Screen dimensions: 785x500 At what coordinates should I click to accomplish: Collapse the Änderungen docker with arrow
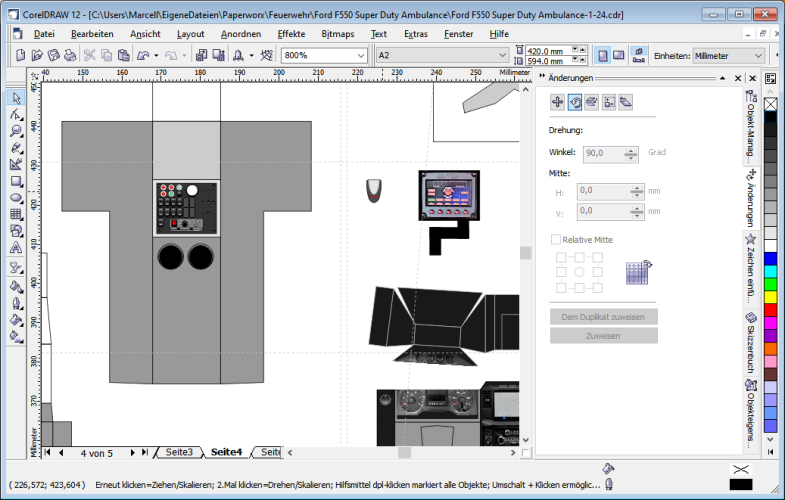coord(722,78)
